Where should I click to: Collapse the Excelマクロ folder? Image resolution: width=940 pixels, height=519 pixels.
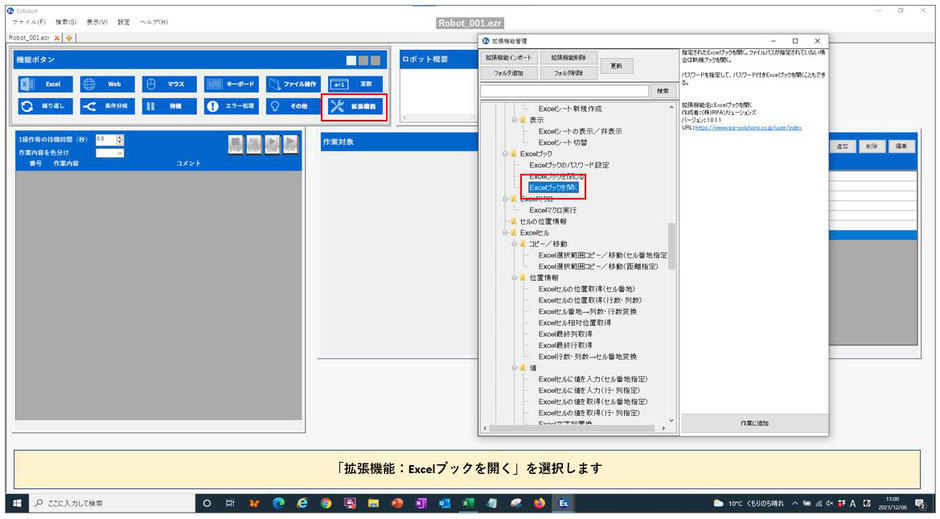click(x=505, y=199)
